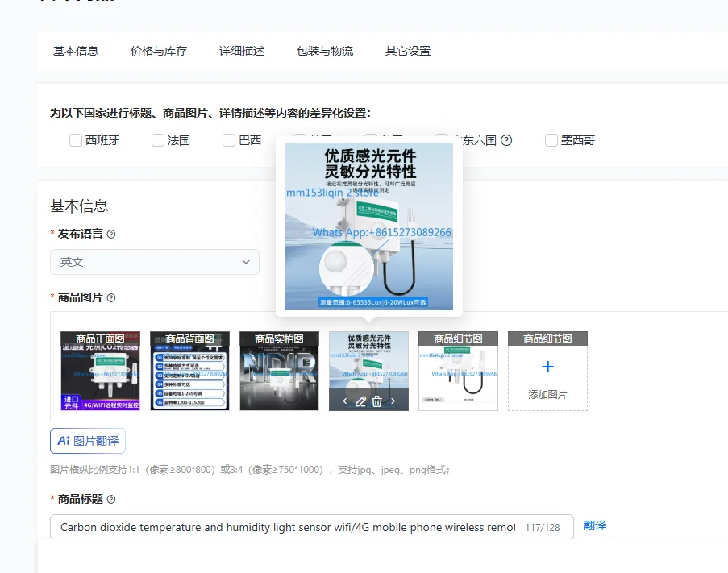Click help icon next to 商品图片

coord(111,298)
